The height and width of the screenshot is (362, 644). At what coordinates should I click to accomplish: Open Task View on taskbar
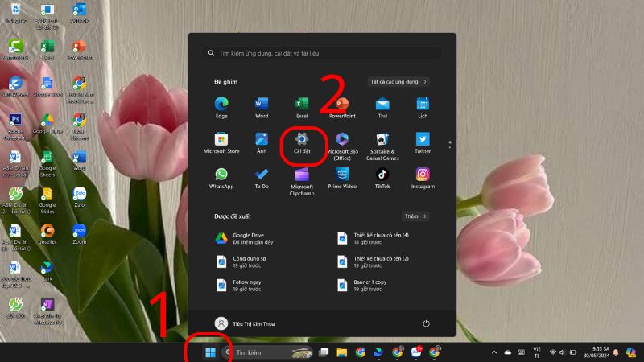click(x=324, y=352)
